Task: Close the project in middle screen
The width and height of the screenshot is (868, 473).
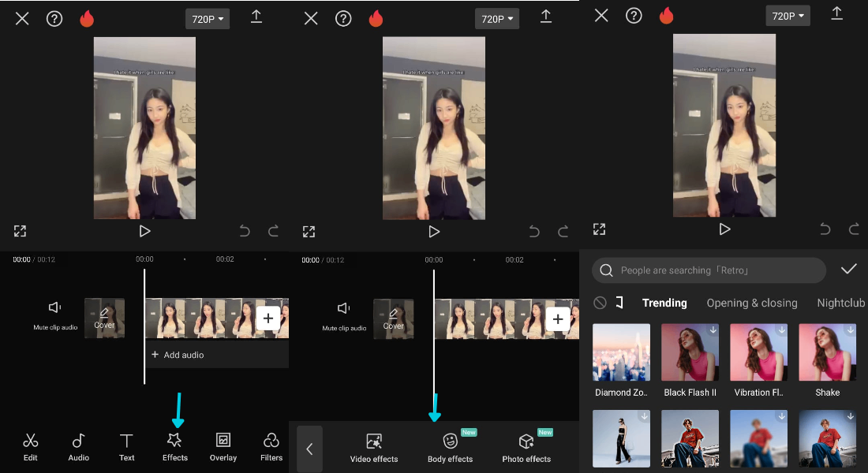Action: pos(311,19)
